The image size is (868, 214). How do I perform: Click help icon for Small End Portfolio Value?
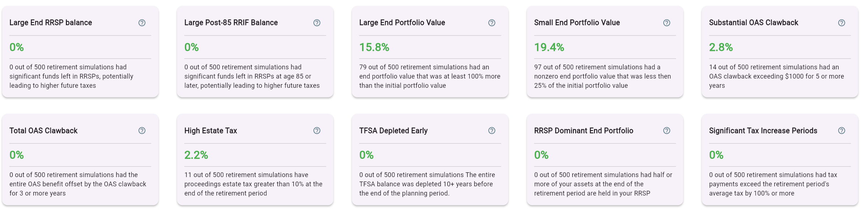pyautogui.click(x=667, y=23)
